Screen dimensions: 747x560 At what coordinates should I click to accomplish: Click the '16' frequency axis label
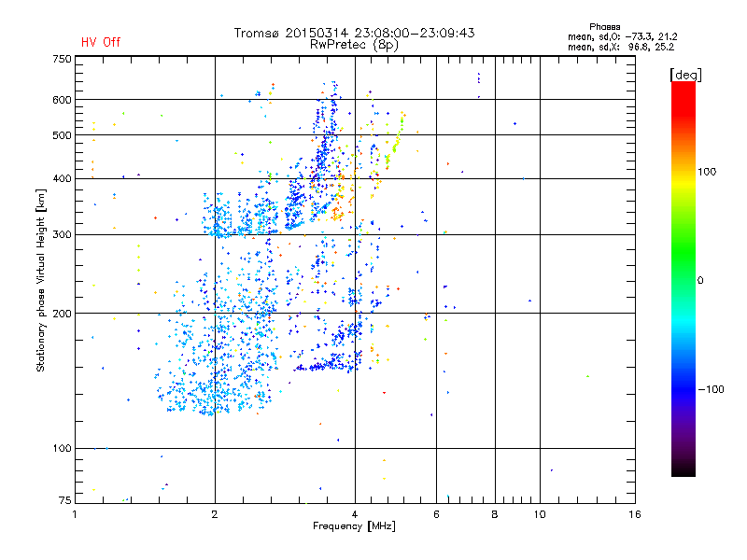coord(635,514)
